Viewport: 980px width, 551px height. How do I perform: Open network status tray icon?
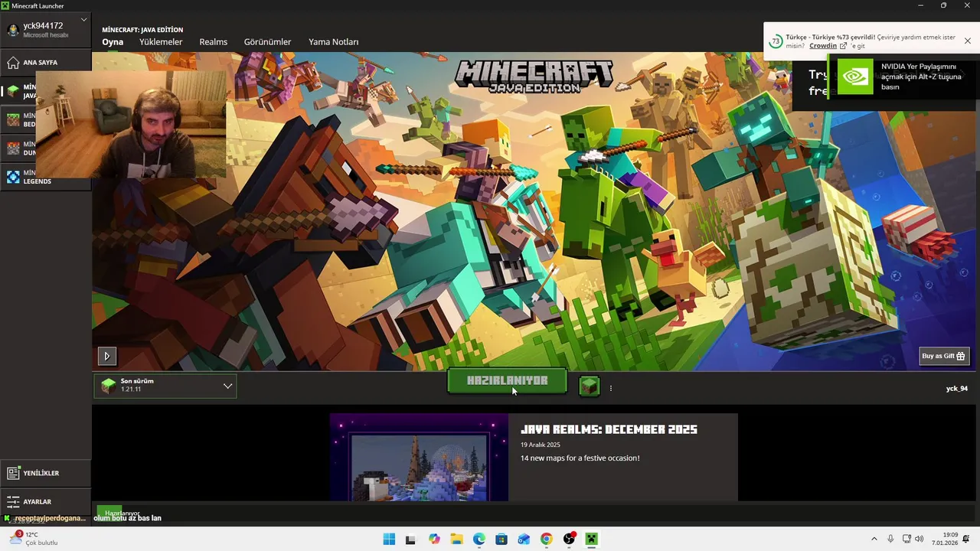pos(906,539)
